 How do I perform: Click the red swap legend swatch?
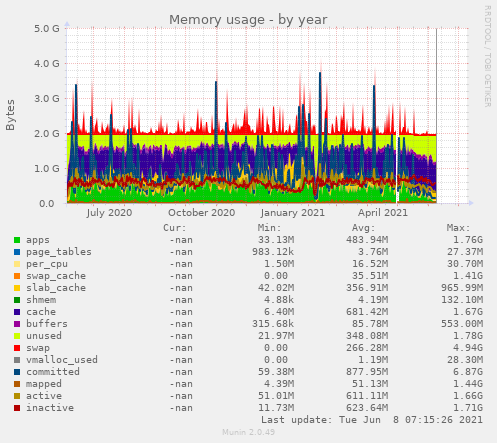(x=17, y=348)
